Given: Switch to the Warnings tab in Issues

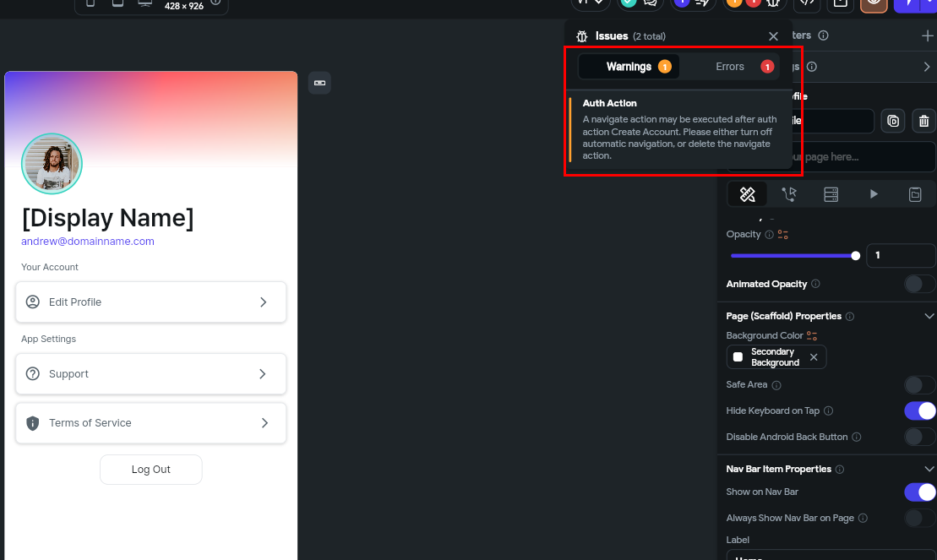Looking at the screenshot, I should click(x=629, y=67).
